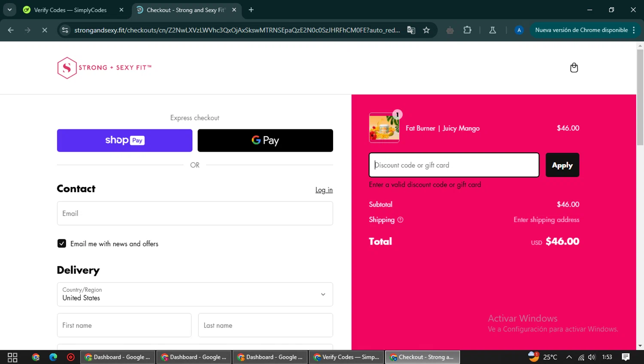Click the $46.00 total amount
644x364 pixels.
(562, 242)
